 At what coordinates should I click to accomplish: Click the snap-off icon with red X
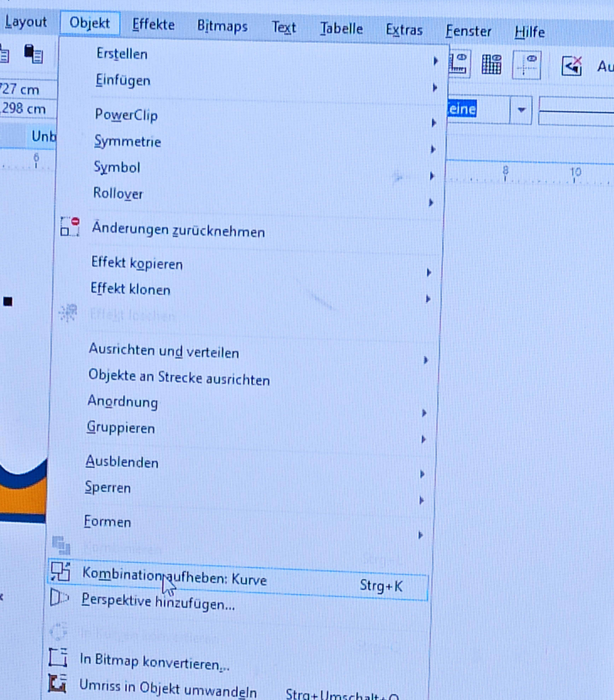pyautogui.click(x=572, y=66)
